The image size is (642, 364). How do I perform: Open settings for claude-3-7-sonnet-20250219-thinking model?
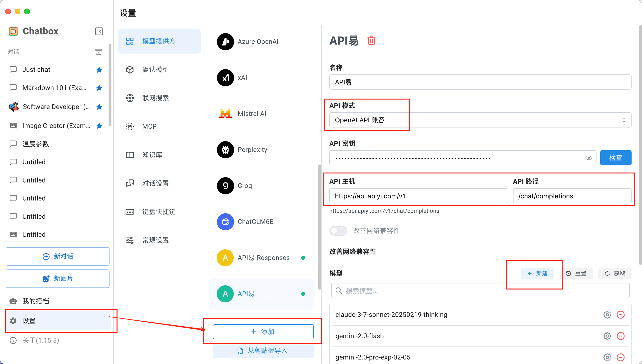click(x=607, y=314)
